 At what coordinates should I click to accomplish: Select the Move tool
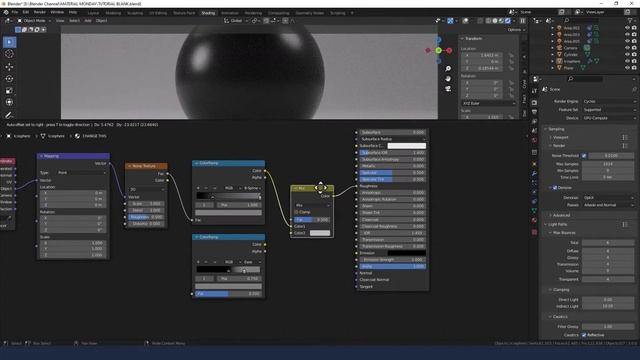[x=9, y=67]
